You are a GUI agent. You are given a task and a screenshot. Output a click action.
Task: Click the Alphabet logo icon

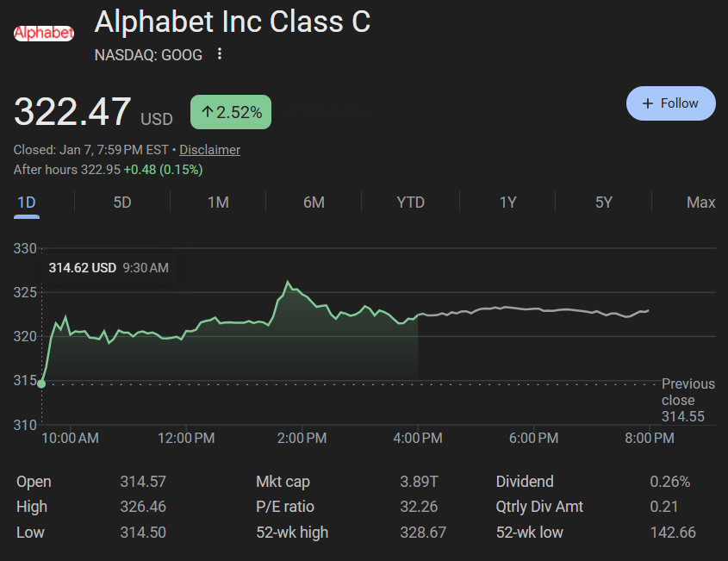(43, 34)
